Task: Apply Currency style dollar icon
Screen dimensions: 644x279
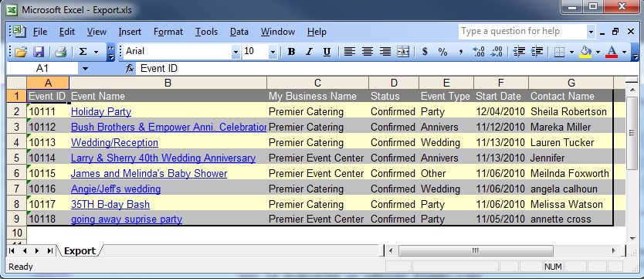Action: (425, 52)
